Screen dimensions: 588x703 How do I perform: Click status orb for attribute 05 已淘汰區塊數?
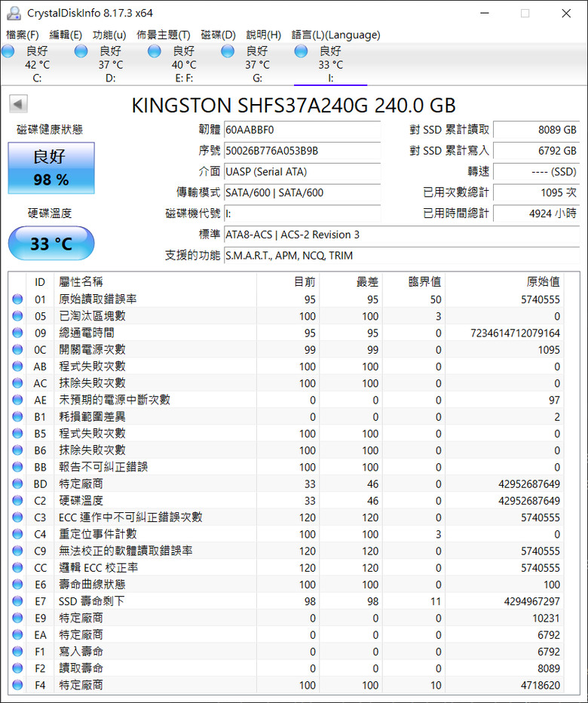coord(17,316)
